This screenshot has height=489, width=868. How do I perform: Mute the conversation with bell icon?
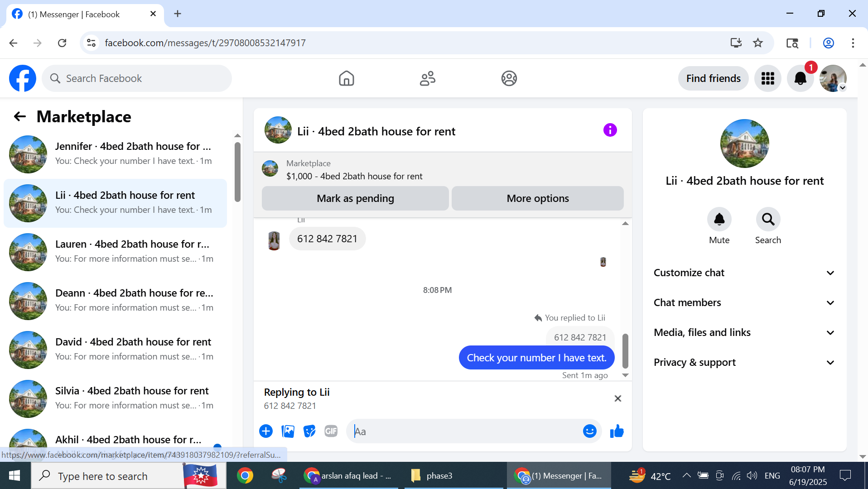(719, 220)
